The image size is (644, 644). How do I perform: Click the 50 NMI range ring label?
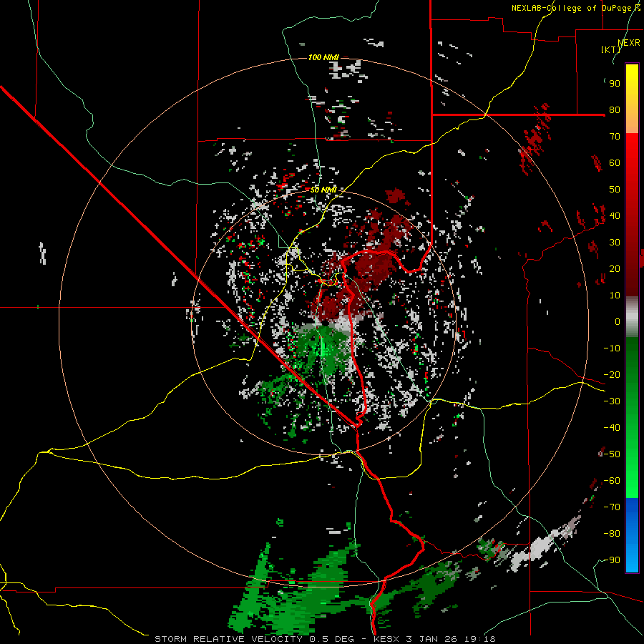coord(323,190)
